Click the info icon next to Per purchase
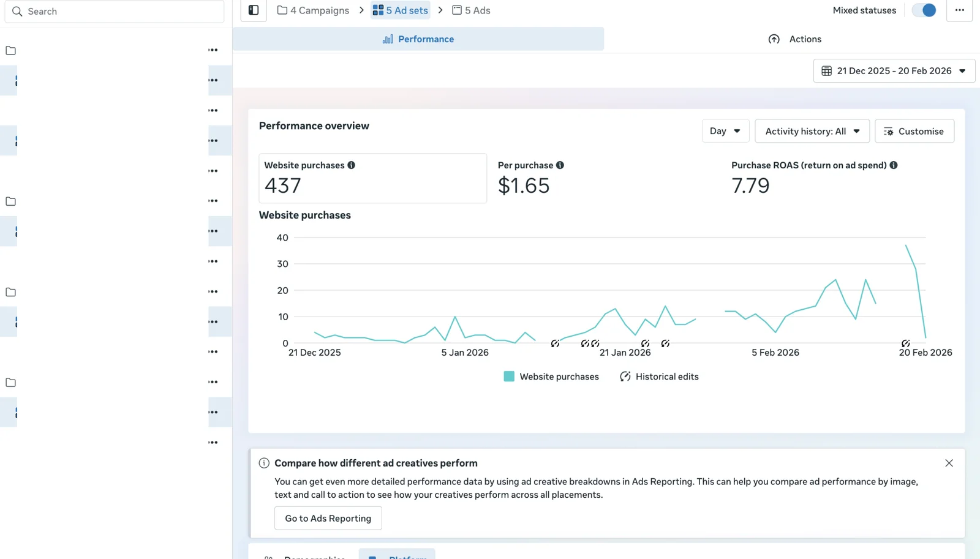 coord(560,165)
